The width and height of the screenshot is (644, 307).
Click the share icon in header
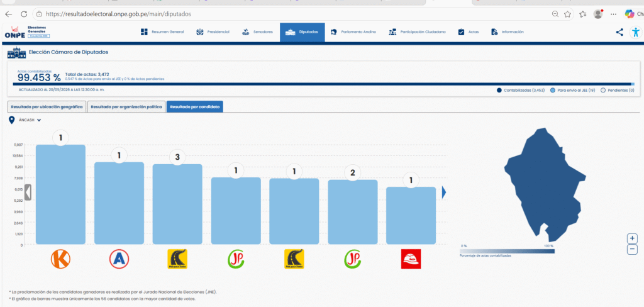pyautogui.click(x=619, y=32)
